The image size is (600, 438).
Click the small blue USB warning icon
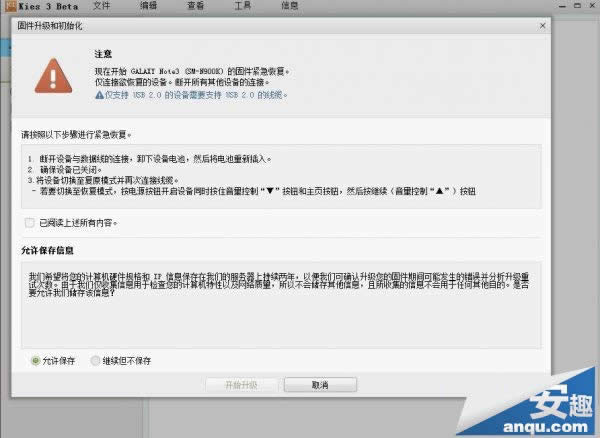click(x=99, y=95)
